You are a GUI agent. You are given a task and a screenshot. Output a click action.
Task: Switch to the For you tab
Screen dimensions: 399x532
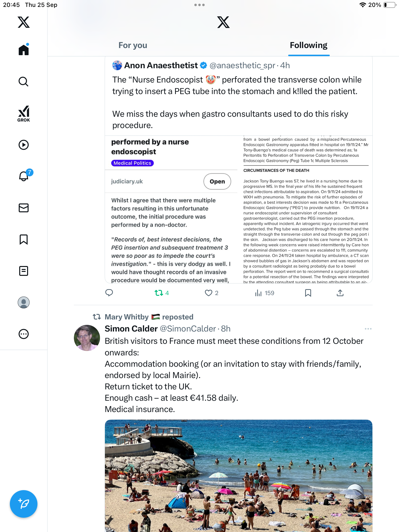[x=133, y=45]
